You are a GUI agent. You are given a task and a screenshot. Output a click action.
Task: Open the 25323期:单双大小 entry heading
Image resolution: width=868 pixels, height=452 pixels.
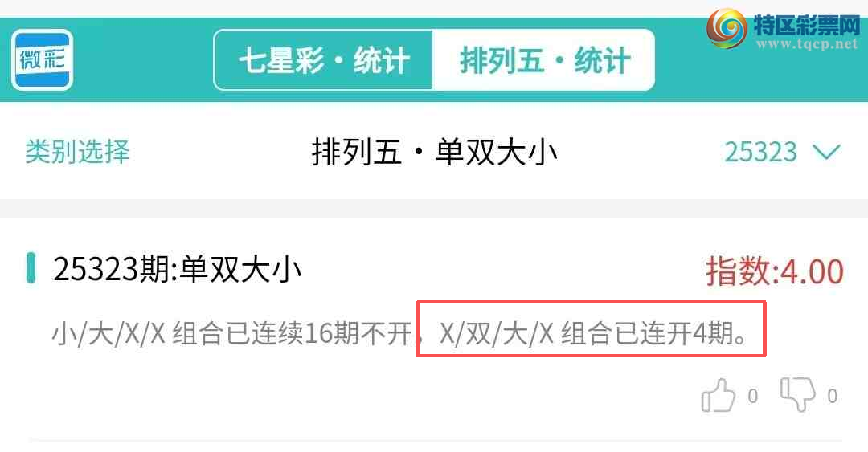pos(177,270)
